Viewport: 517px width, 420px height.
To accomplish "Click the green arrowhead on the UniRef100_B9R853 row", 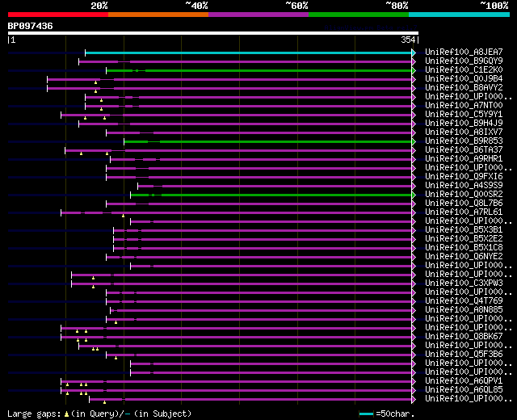I will tap(414, 141).
